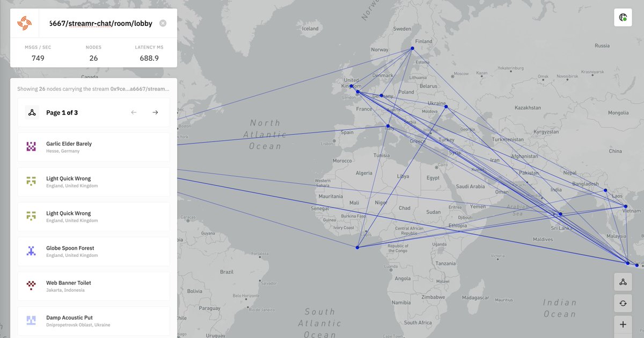Image resolution: width=644 pixels, height=338 pixels.
Task: Select the Globe Spoon Forest node
Action: pyautogui.click(x=93, y=251)
